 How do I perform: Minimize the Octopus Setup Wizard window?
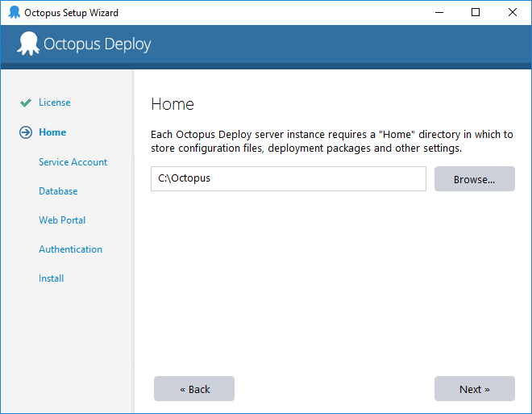[x=439, y=13]
